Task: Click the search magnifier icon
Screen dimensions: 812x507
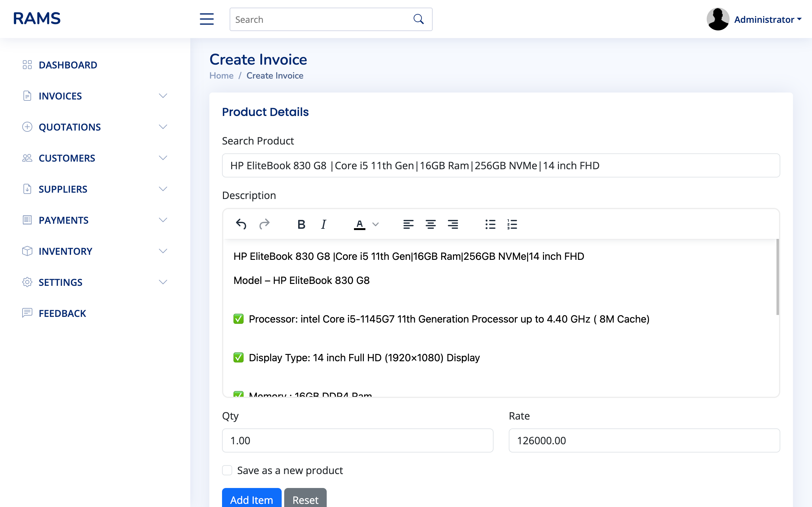Action: click(x=418, y=19)
